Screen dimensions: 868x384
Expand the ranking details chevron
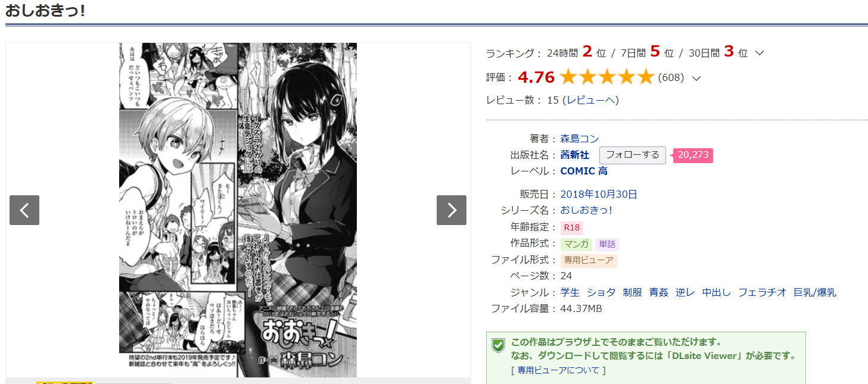click(x=760, y=53)
